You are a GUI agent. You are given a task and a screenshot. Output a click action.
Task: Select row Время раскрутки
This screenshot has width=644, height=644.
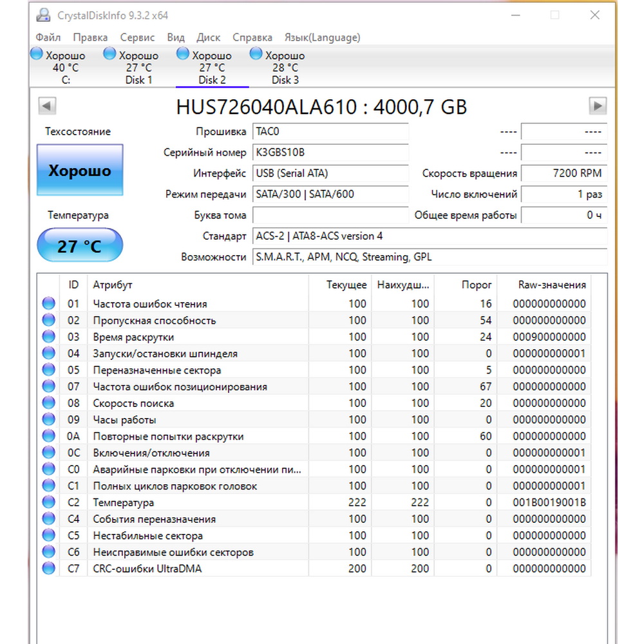(x=316, y=337)
